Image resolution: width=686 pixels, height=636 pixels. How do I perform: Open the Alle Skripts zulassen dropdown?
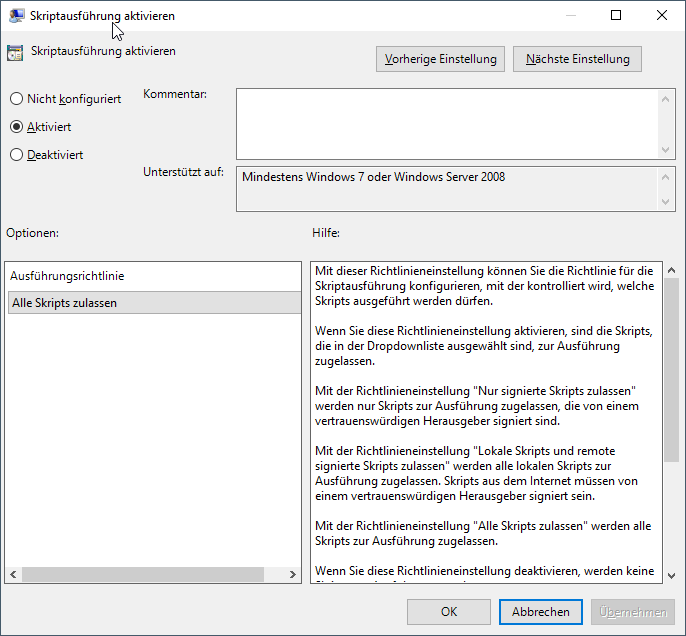[x=153, y=303]
